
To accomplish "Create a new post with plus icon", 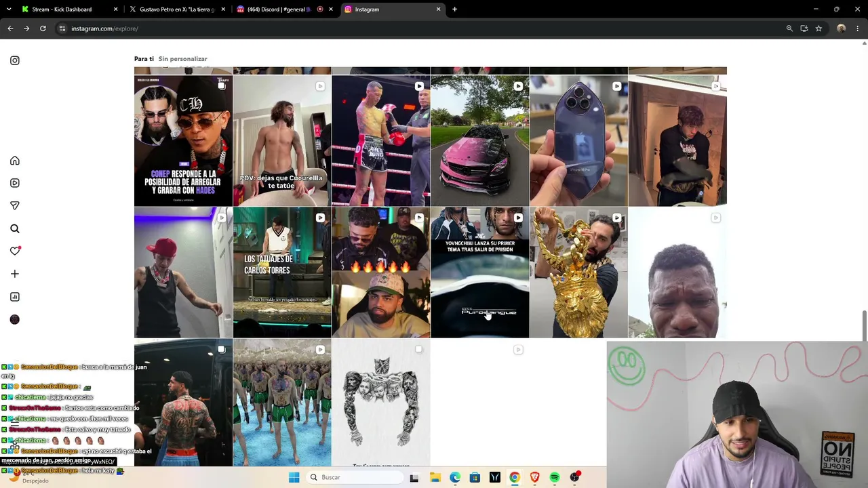I will 15,274.
